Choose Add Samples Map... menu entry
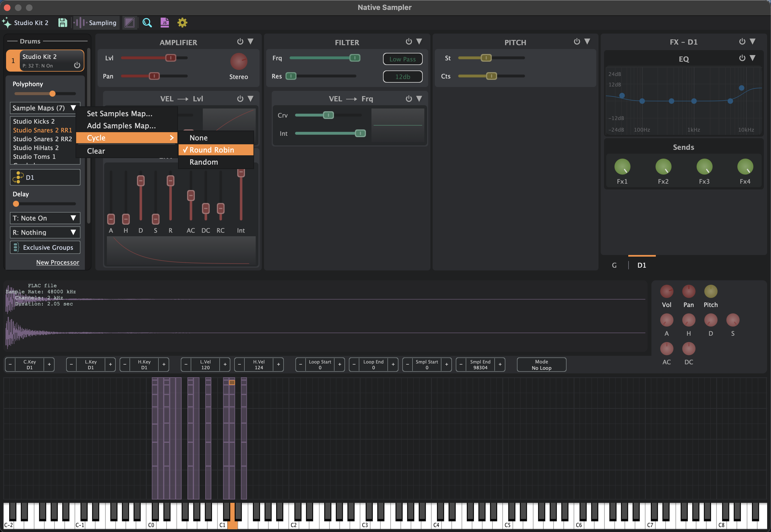Image resolution: width=771 pixels, height=532 pixels. click(121, 126)
